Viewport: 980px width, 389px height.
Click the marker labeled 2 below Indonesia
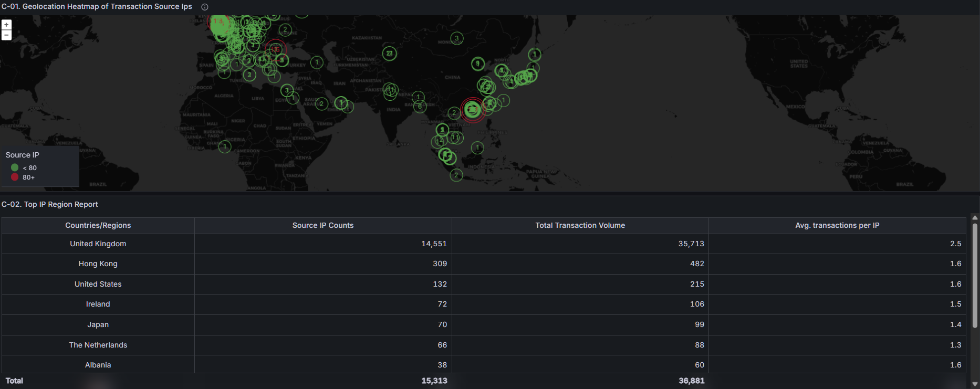click(x=456, y=175)
